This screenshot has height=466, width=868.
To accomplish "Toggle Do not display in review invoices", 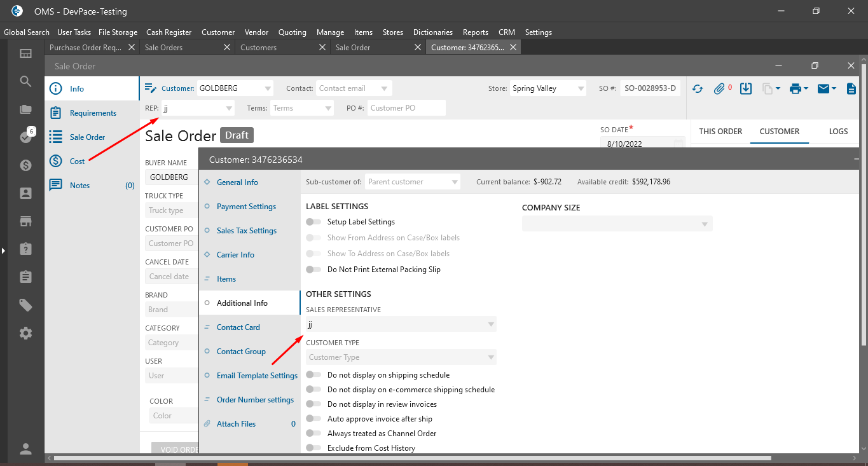I will 313,404.
